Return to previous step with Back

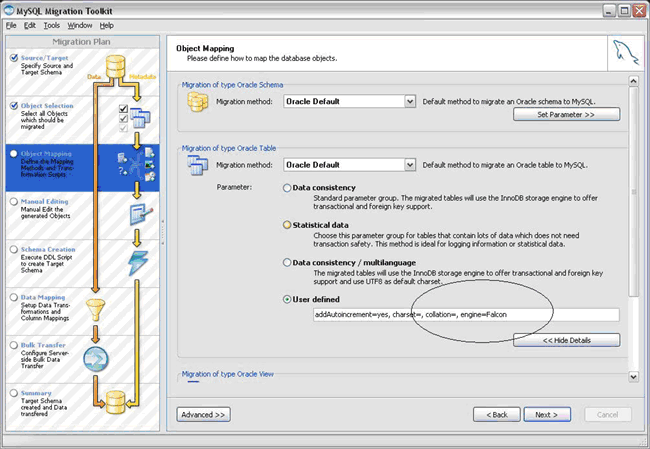[497, 415]
